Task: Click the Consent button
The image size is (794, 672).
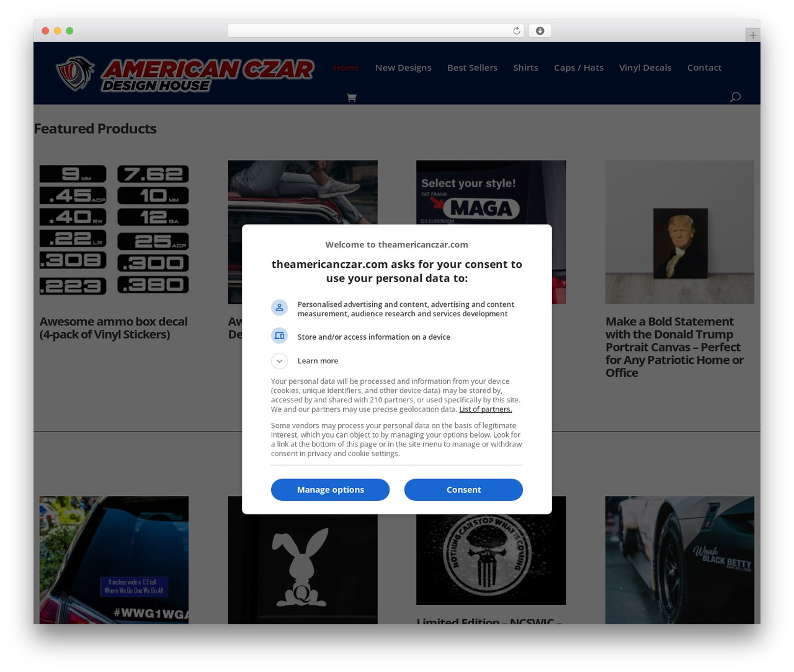Action: point(463,490)
